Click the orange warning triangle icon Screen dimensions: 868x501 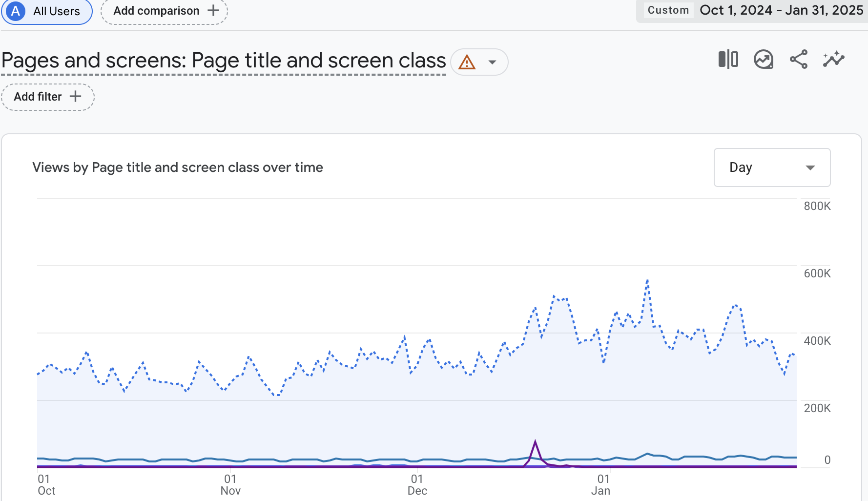pos(467,63)
